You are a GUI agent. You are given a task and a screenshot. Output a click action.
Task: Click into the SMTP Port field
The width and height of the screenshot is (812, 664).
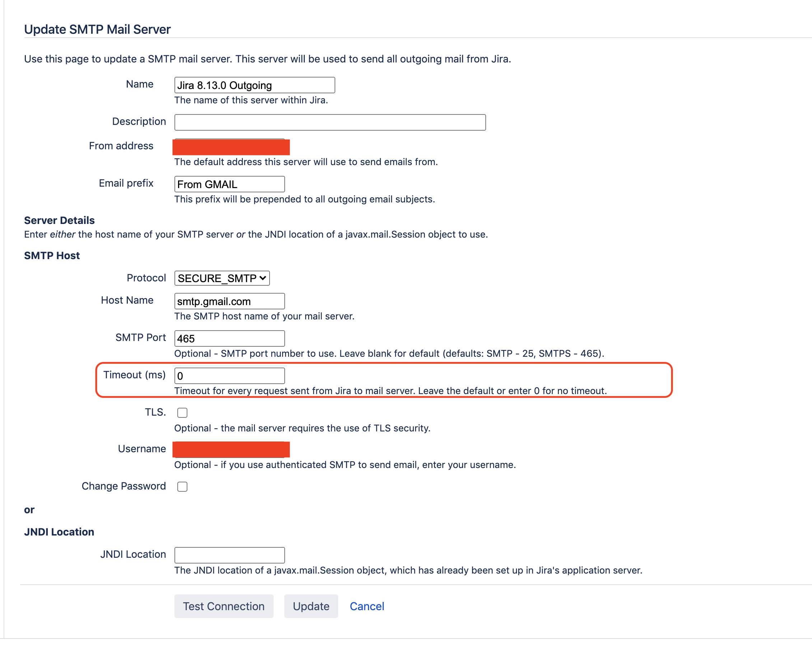[229, 338]
